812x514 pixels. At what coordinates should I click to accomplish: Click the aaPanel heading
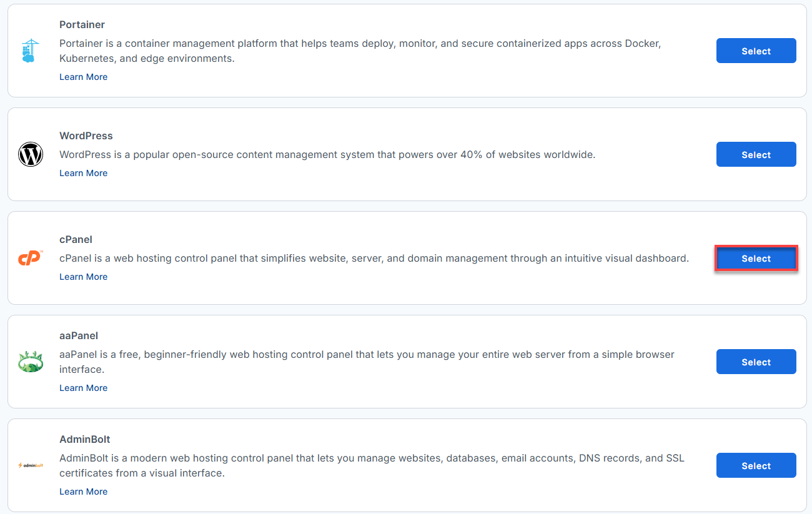[x=79, y=336]
